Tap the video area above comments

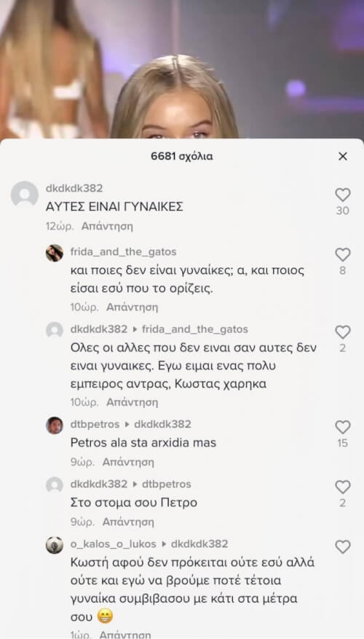(182, 69)
